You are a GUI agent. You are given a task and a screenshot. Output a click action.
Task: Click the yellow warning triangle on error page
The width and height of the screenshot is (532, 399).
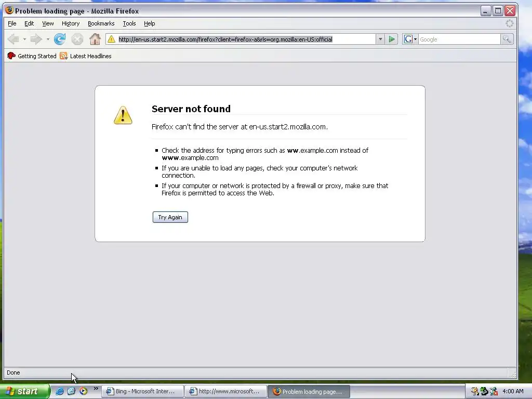click(x=123, y=115)
